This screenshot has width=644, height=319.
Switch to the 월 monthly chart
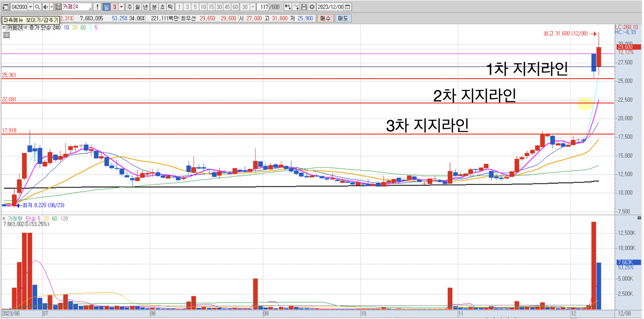coord(137,7)
